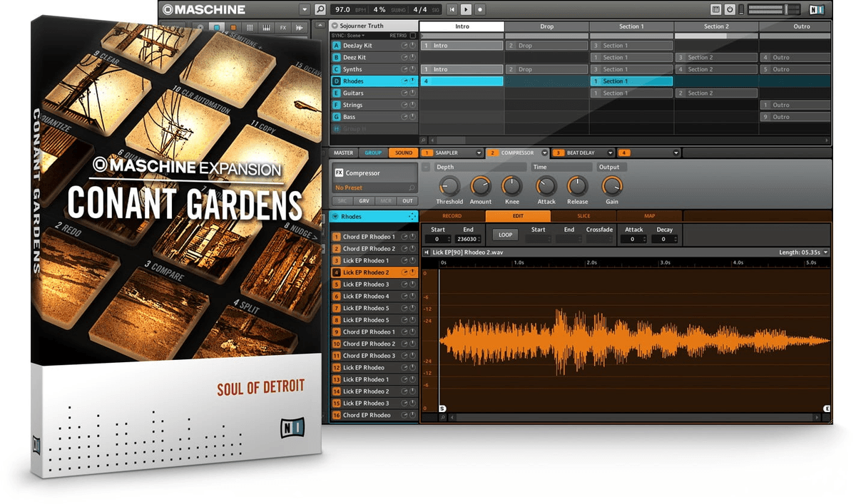Click the pad view icon next to Rhodes
This screenshot has height=504, width=856.
412,216
